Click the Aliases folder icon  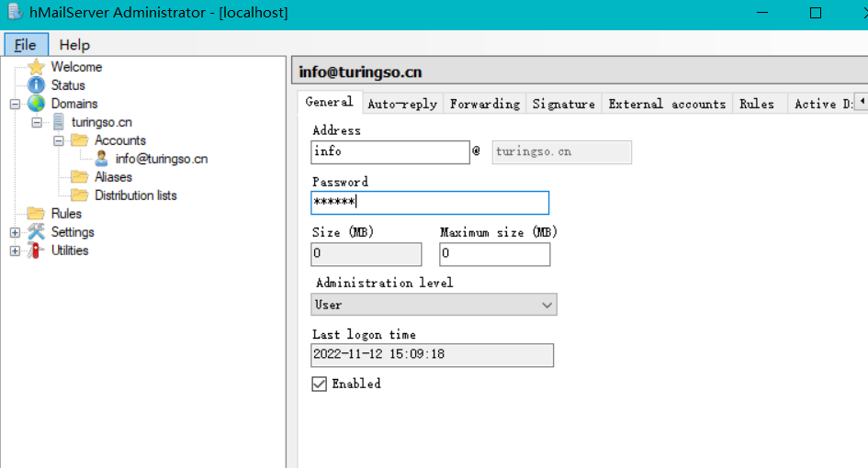tap(80, 177)
